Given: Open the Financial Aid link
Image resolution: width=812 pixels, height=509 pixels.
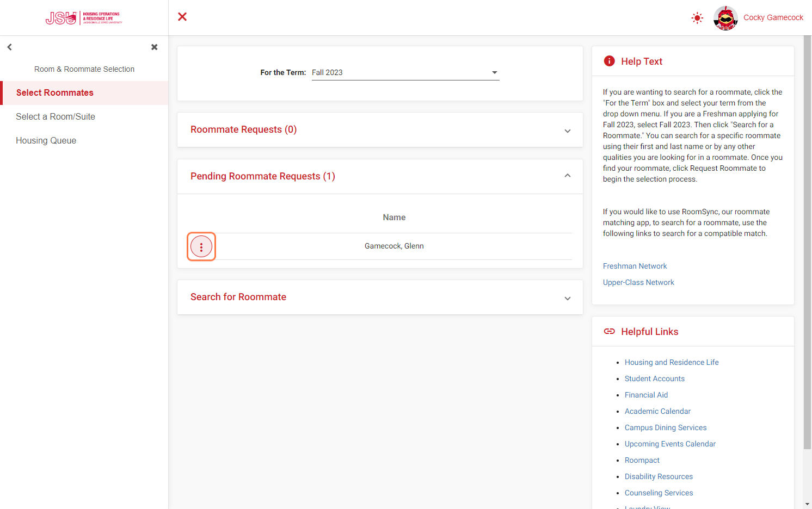Looking at the screenshot, I should 646,395.
